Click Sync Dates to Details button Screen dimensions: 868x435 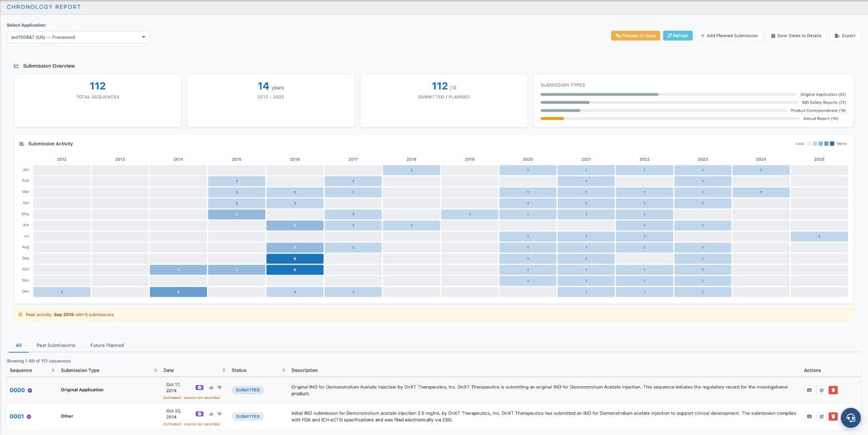coord(796,36)
